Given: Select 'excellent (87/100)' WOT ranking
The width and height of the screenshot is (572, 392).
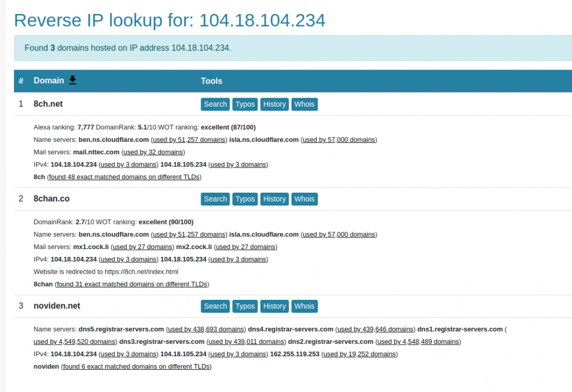Looking at the screenshot, I should (x=228, y=127).
